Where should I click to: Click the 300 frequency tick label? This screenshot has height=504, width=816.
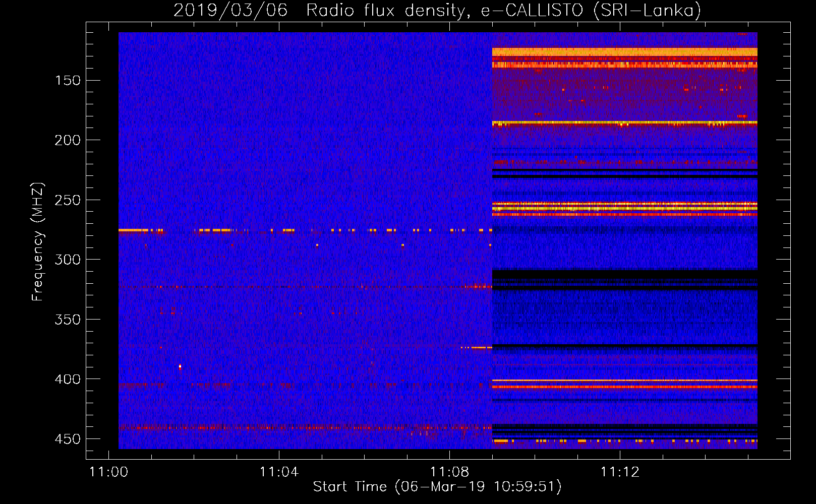(68, 260)
